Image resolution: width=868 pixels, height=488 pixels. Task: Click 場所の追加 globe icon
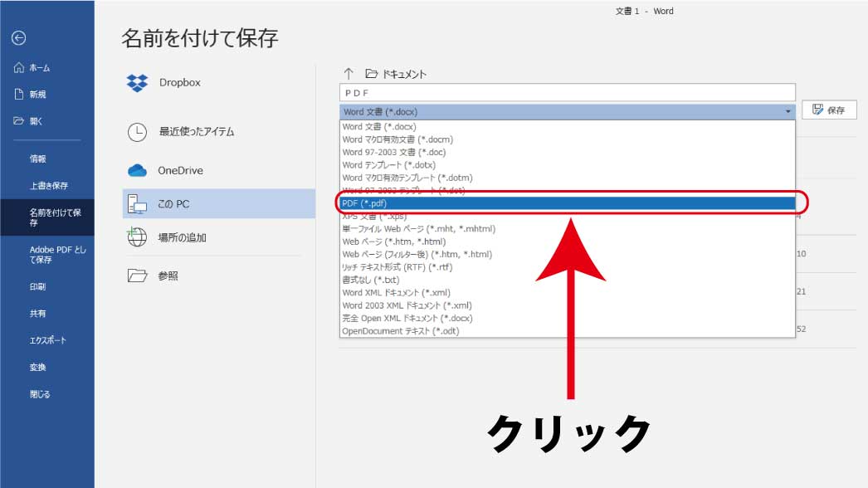[137, 237]
